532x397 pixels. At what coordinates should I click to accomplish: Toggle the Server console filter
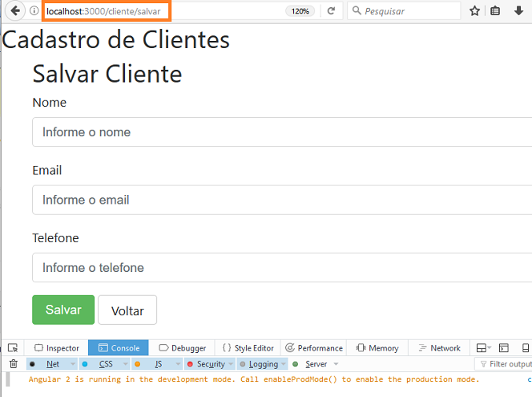pyautogui.click(x=312, y=364)
